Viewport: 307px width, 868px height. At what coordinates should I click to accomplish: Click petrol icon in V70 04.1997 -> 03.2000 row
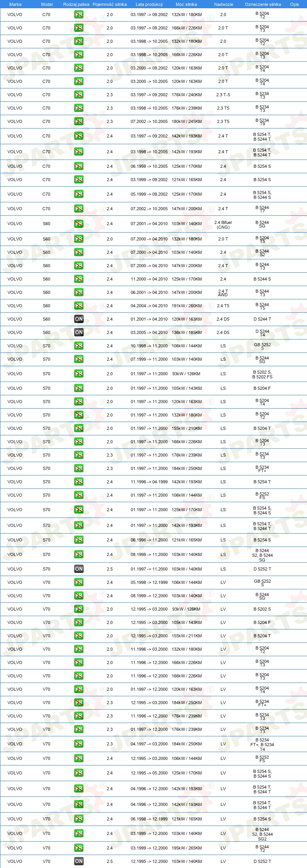pos(79,744)
